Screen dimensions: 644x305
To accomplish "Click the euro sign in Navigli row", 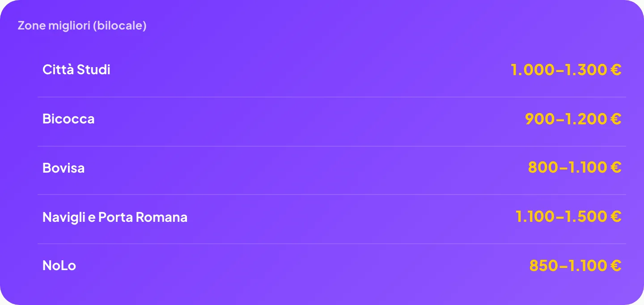I will pyautogui.click(x=615, y=217).
